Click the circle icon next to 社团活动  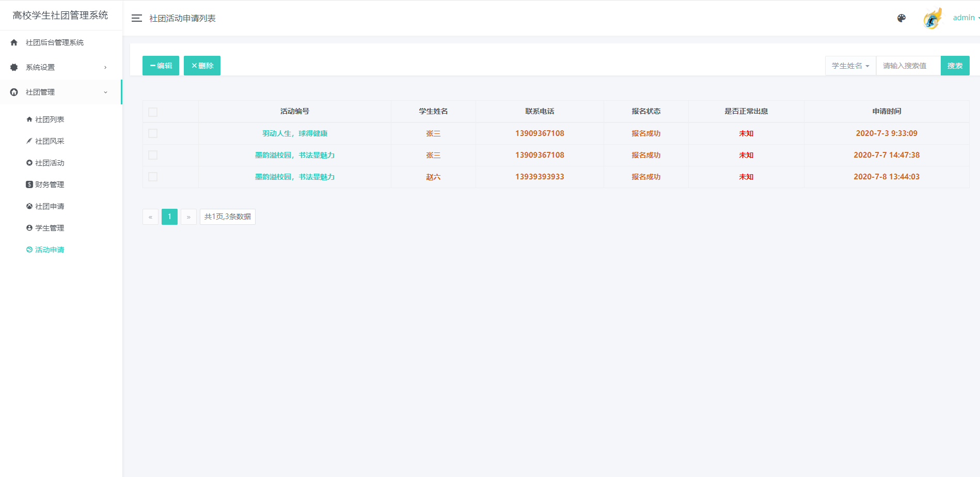[29, 163]
